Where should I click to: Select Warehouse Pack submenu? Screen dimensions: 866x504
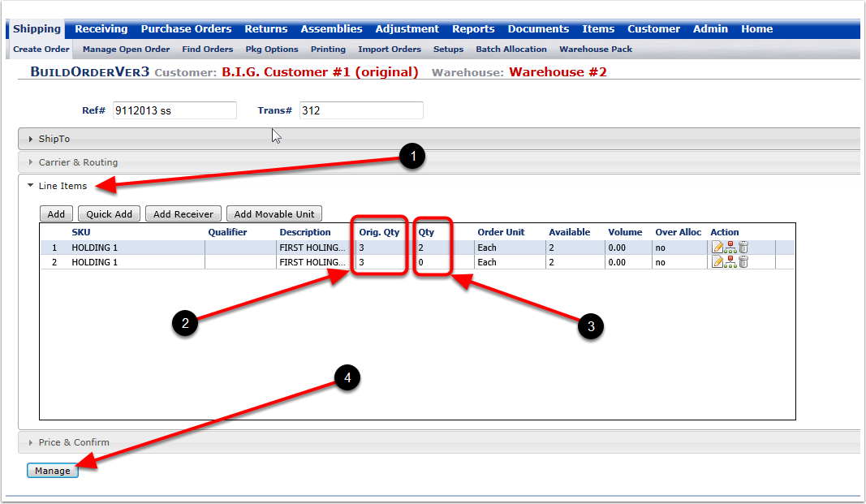coord(596,50)
